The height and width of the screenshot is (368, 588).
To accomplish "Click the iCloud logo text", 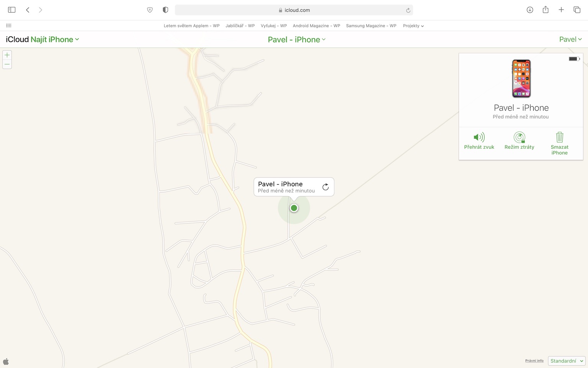I will click(17, 39).
